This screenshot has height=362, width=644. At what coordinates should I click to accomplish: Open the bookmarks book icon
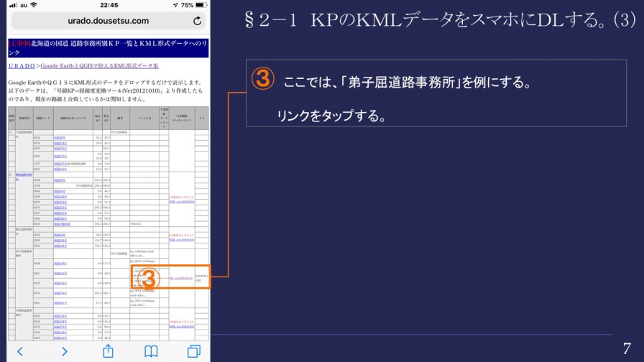151,351
